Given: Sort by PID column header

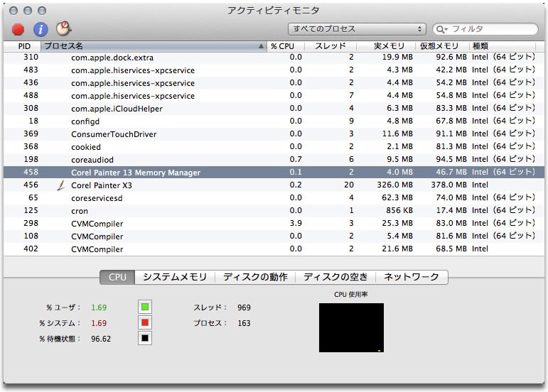Looking at the screenshot, I should pos(22,46).
